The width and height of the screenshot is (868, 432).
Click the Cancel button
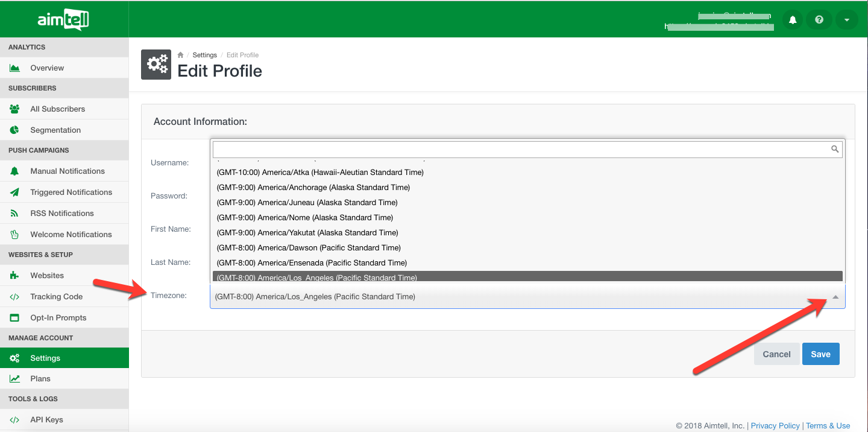click(x=776, y=354)
